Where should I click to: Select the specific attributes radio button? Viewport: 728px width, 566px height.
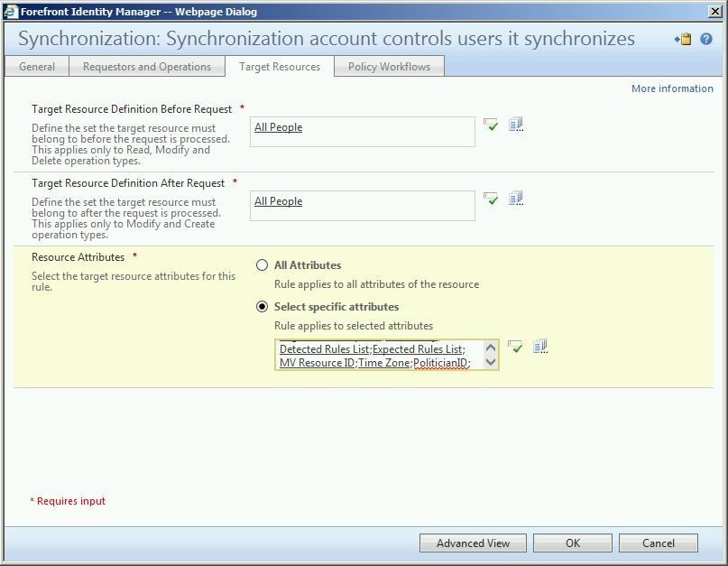tap(262, 307)
